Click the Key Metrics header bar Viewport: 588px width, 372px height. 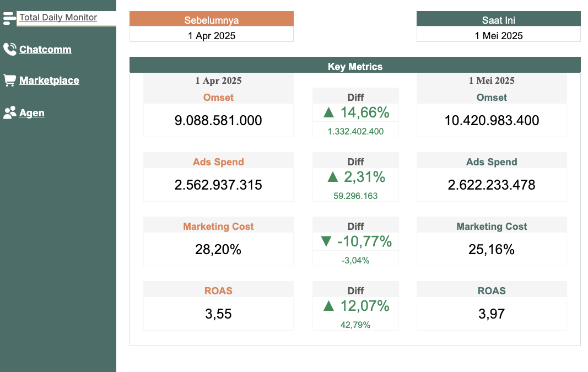[355, 67]
